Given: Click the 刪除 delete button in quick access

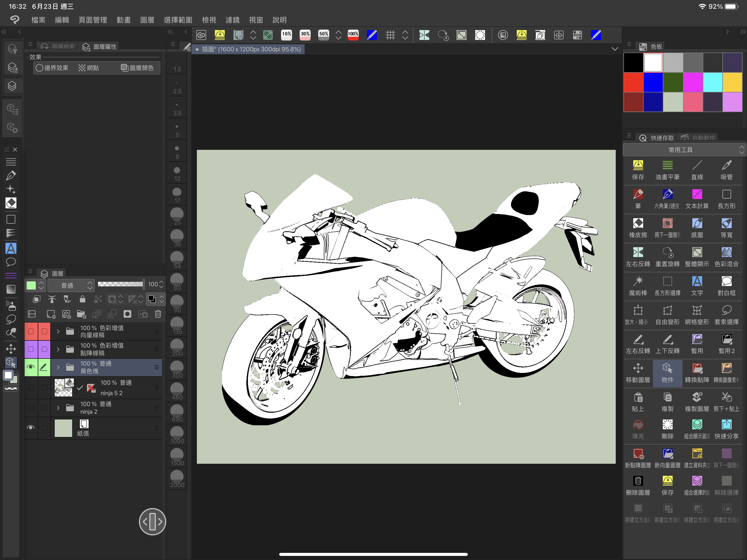Looking at the screenshot, I should (x=667, y=430).
